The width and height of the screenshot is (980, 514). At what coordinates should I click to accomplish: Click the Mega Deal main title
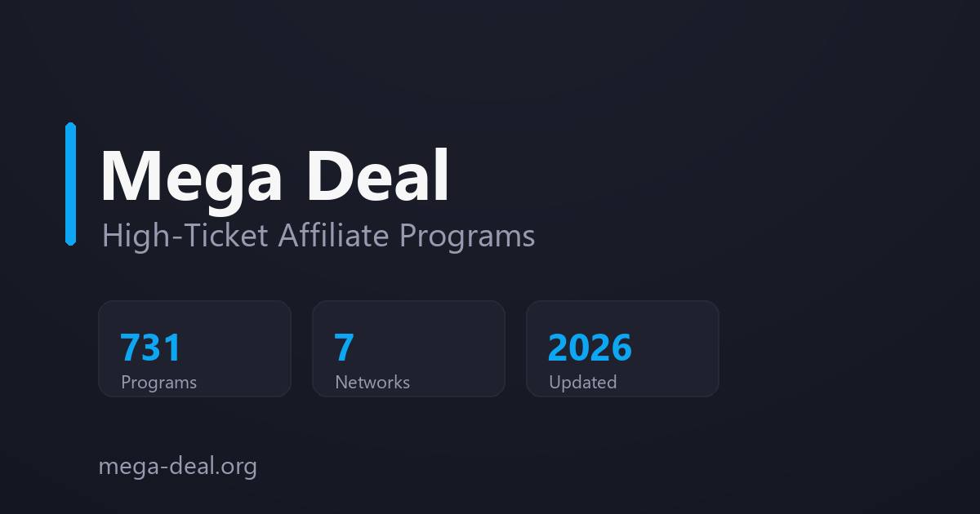point(274,176)
